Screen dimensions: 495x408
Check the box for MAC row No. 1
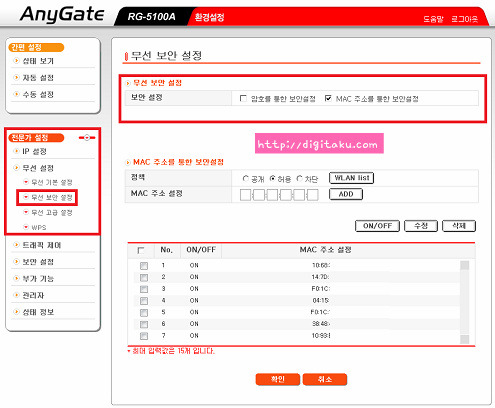[x=144, y=266]
